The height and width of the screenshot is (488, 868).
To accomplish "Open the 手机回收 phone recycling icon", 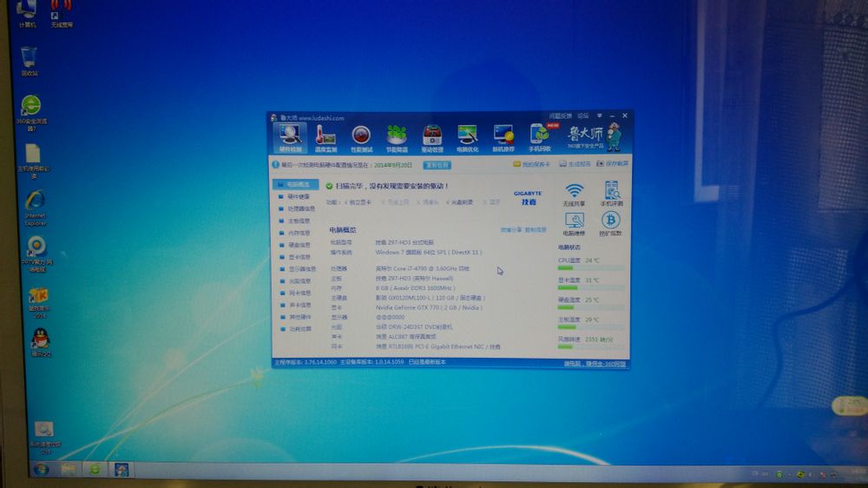I will (x=540, y=138).
